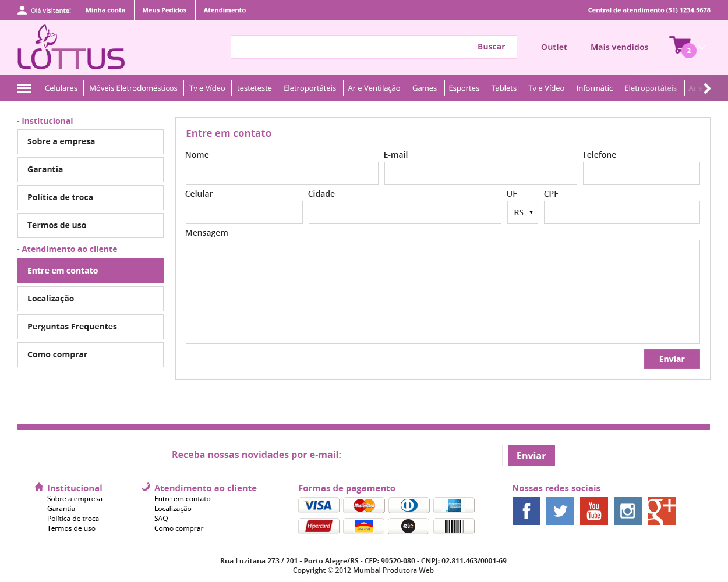Visit the YouTube channel icon
The width and height of the screenshot is (728, 582).
593,511
